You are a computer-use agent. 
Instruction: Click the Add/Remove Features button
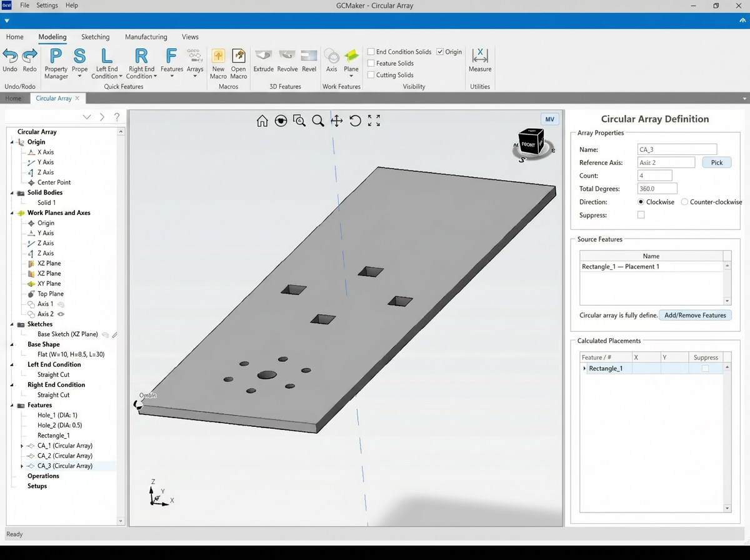(x=695, y=315)
